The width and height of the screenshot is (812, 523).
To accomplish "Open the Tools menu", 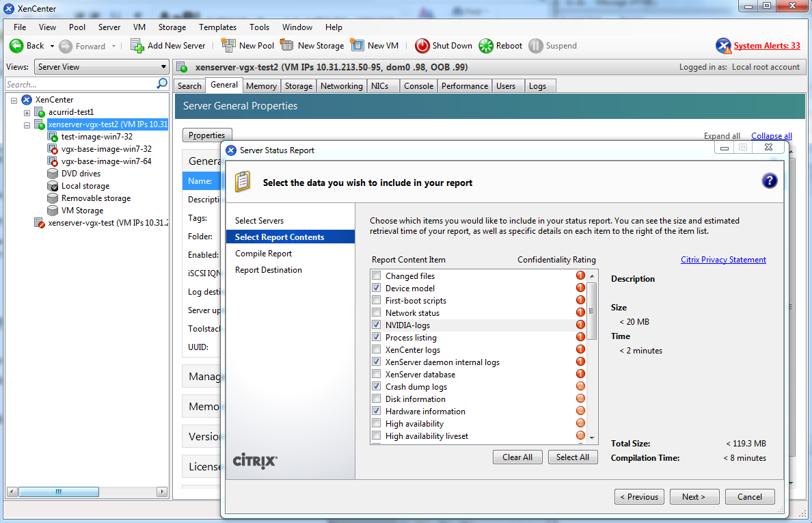I will click(x=258, y=27).
